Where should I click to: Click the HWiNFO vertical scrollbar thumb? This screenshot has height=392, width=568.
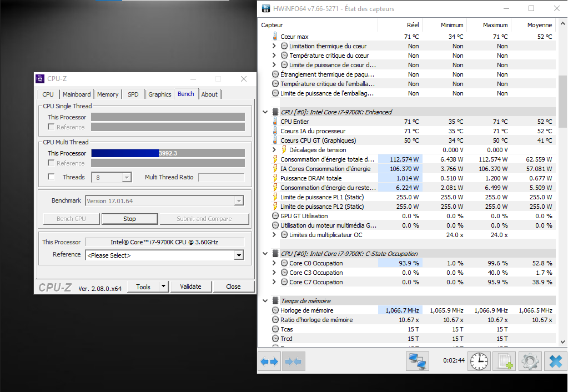562,102
